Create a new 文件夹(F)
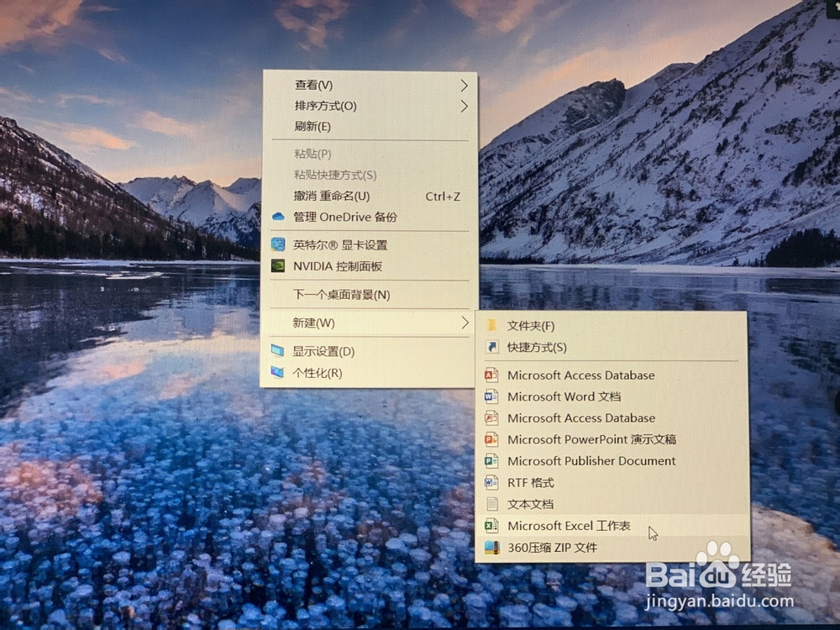Image resolution: width=840 pixels, height=630 pixels. [x=612, y=326]
